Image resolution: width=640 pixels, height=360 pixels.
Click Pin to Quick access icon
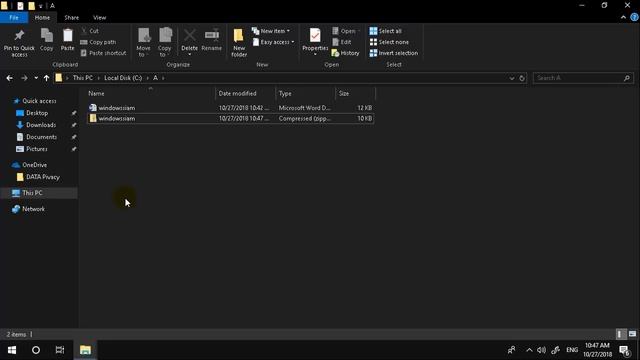point(19,42)
